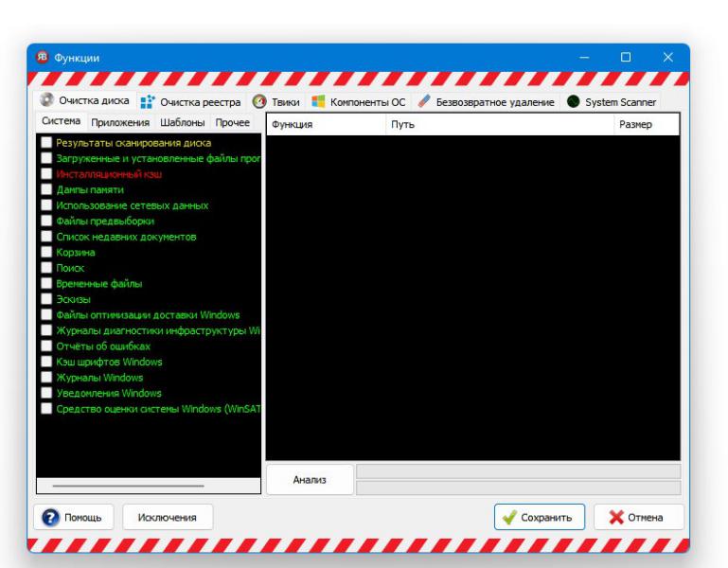Click the red application logo in title bar
Image resolution: width=728 pixels, height=568 pixels.
coord(43,57)
